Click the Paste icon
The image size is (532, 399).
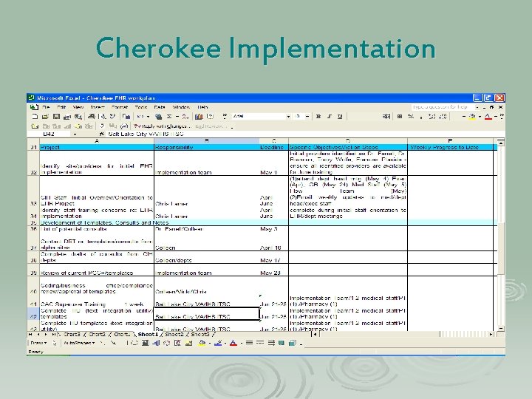126,117
